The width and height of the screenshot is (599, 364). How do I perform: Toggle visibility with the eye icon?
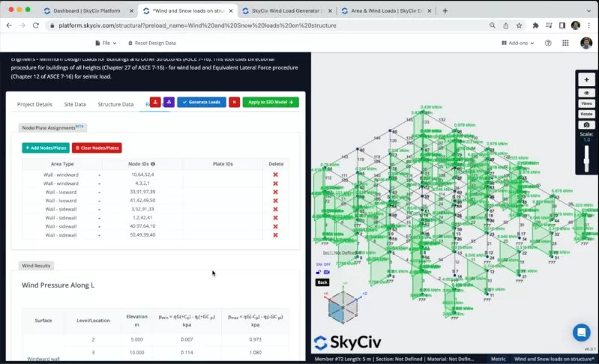coord(586,93)
